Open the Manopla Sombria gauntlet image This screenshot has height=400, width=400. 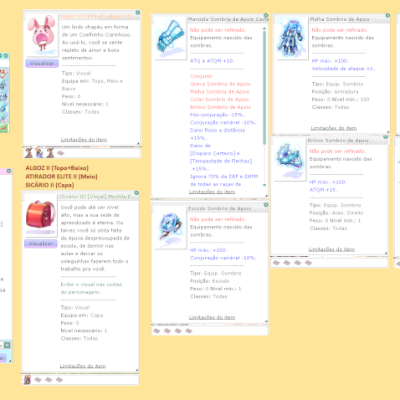point(170,38)
